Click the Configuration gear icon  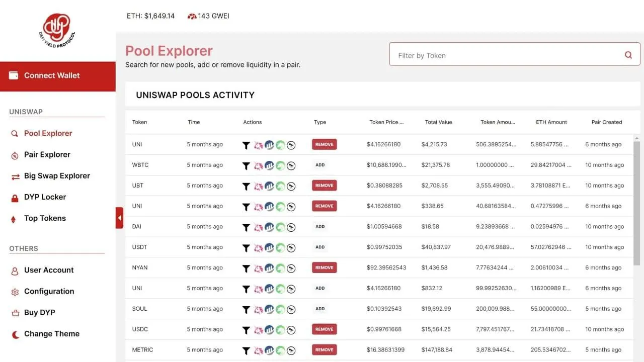point(14,291)
